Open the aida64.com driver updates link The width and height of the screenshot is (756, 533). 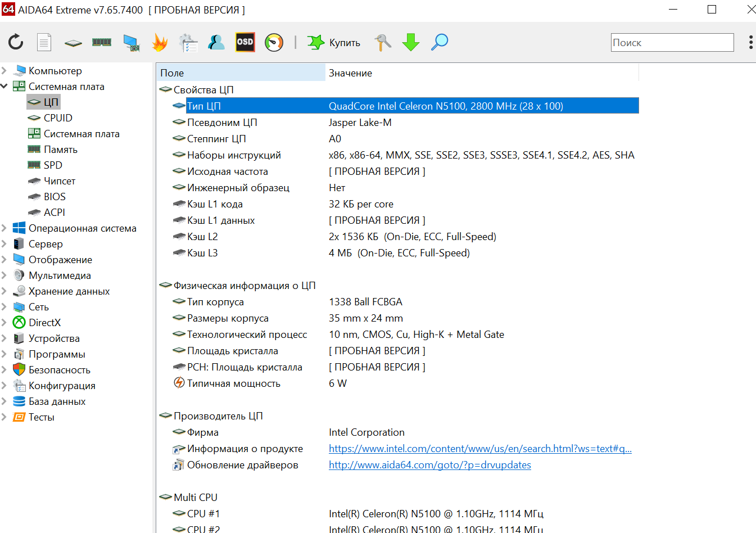click(x=430, y=465)
